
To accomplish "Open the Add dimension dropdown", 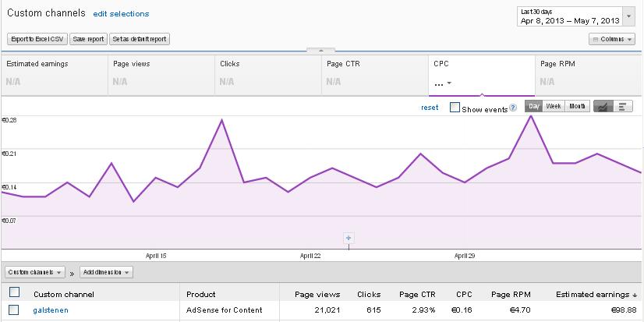I will click(x=106, y=272).
